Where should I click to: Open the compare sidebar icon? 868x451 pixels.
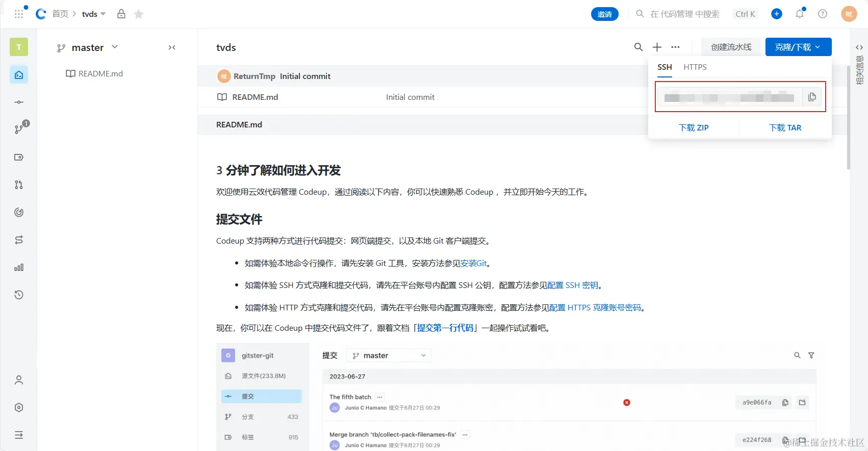(19, 240)
